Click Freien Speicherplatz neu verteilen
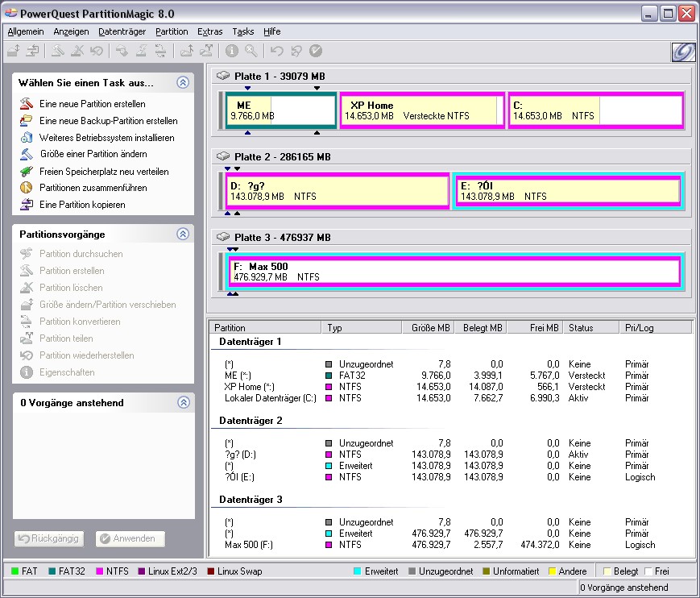This screenshot has width=700, height=598. point(104,172)
